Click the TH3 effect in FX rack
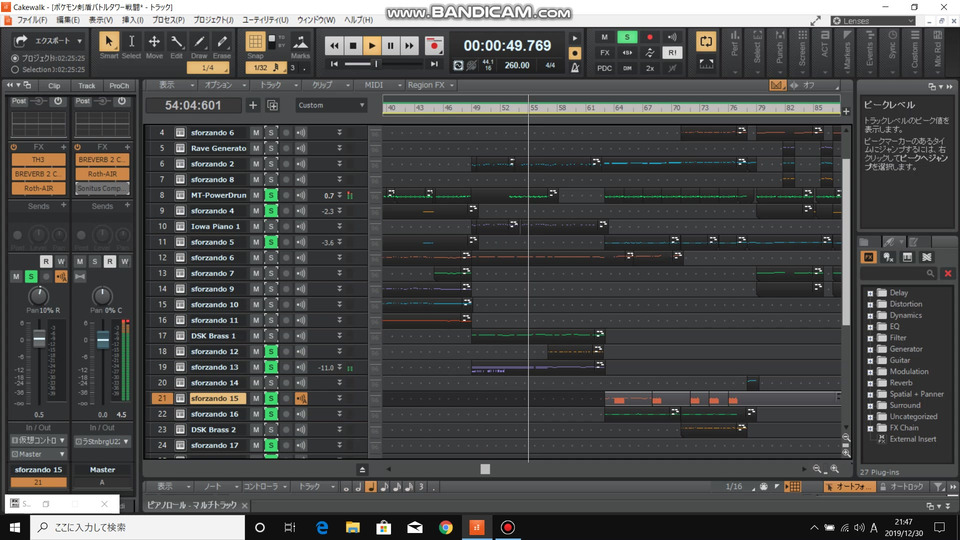This screenshot has height=540, width=960. pyautogui.click(x=39, y=160)
